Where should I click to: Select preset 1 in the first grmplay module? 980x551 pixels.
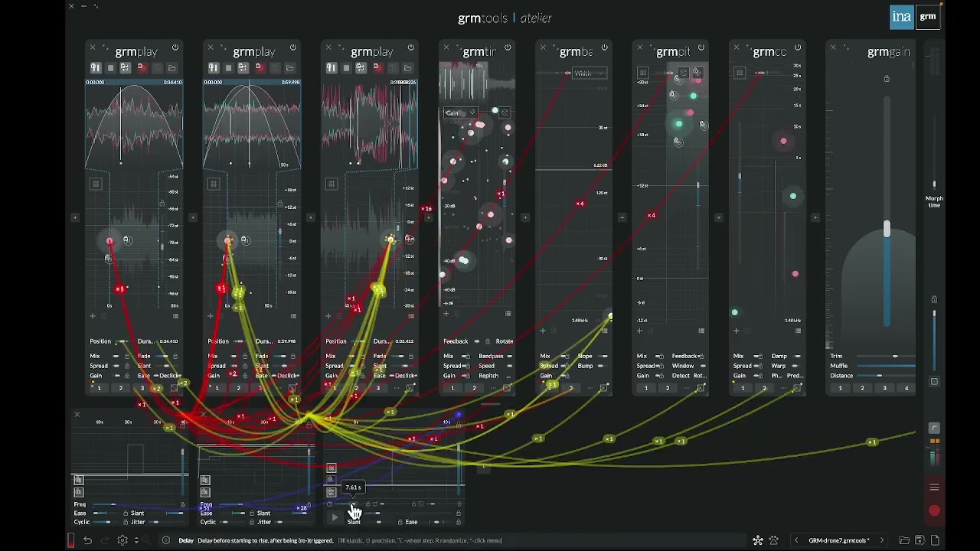[99, 388]
